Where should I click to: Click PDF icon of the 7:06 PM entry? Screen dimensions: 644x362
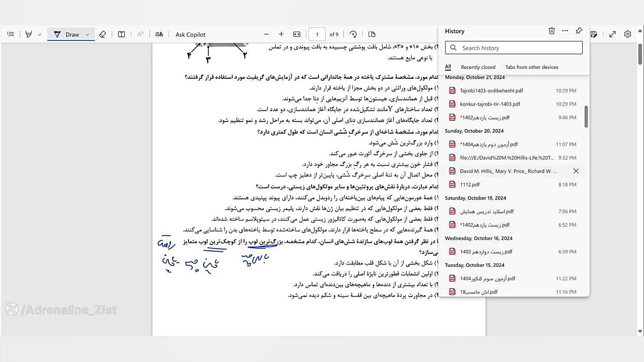coord(452,211)
